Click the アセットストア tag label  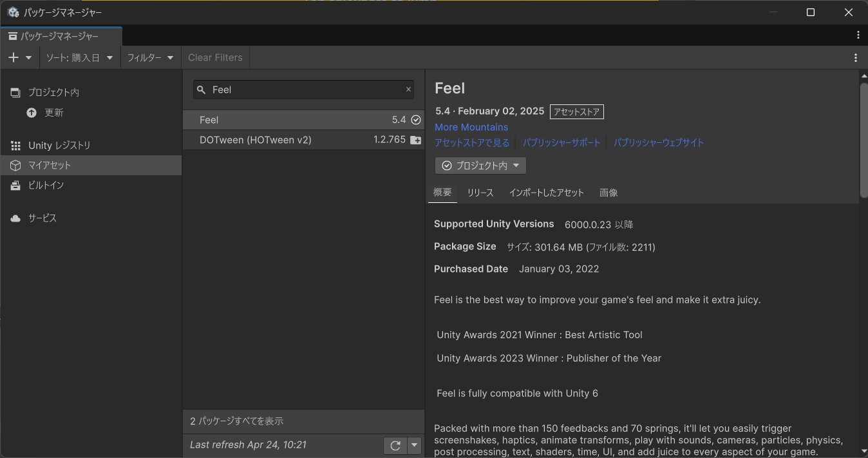click(577, 111)
